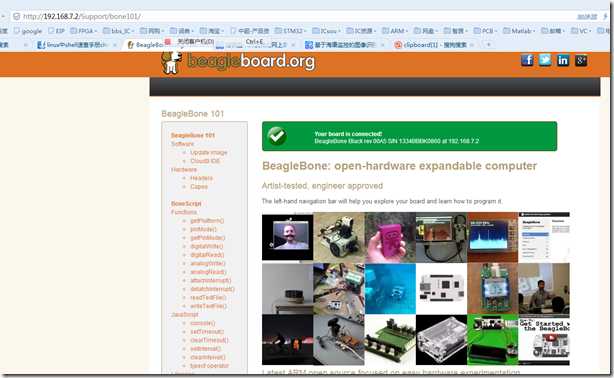Open the ARM bookmark folder
Screen dimensions: 614x378
395,31
